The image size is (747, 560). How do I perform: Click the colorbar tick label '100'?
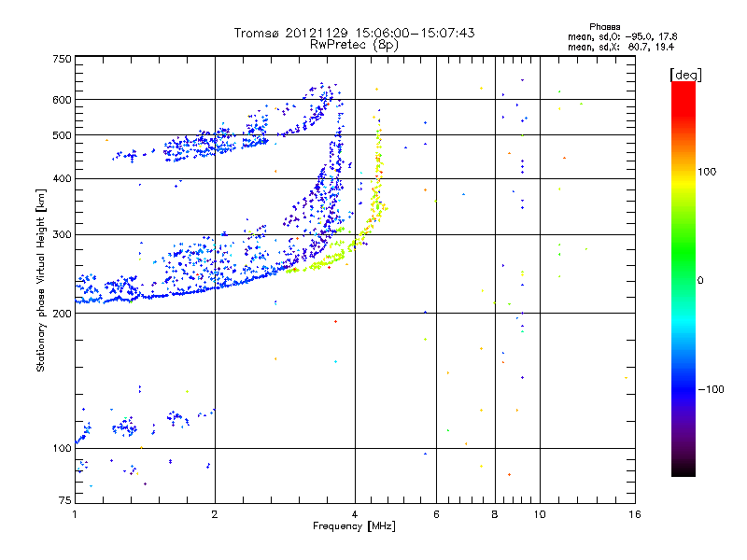click(x=707, y=172)
